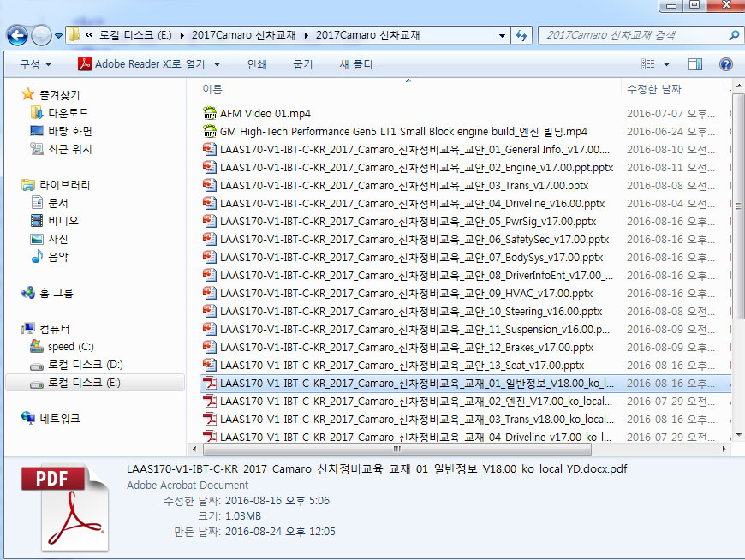Image resolution: width=745 pixels, height=560 pixels.
Task: Select the 교안_05_PwrSig pptx file icon
Action: 210,221
